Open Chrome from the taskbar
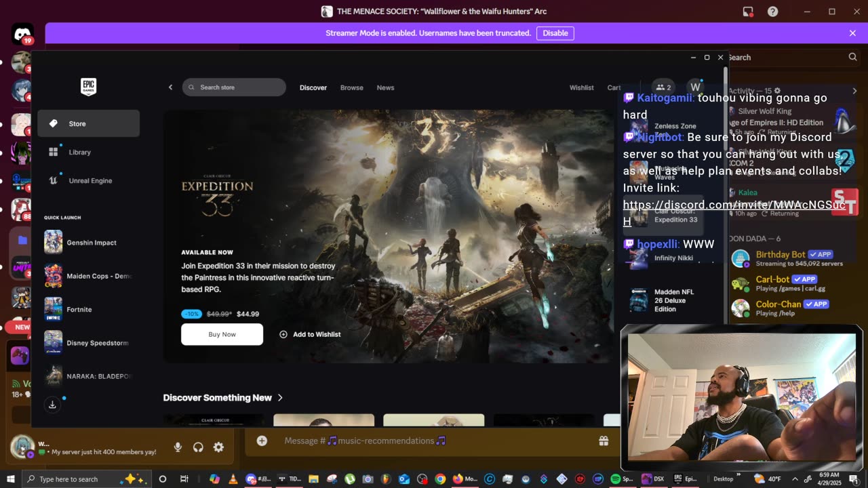 point(440,479)
